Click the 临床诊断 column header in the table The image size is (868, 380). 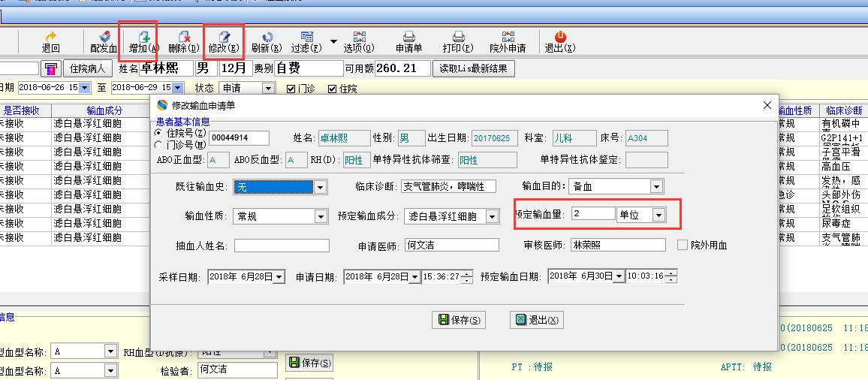pos(844,110)
